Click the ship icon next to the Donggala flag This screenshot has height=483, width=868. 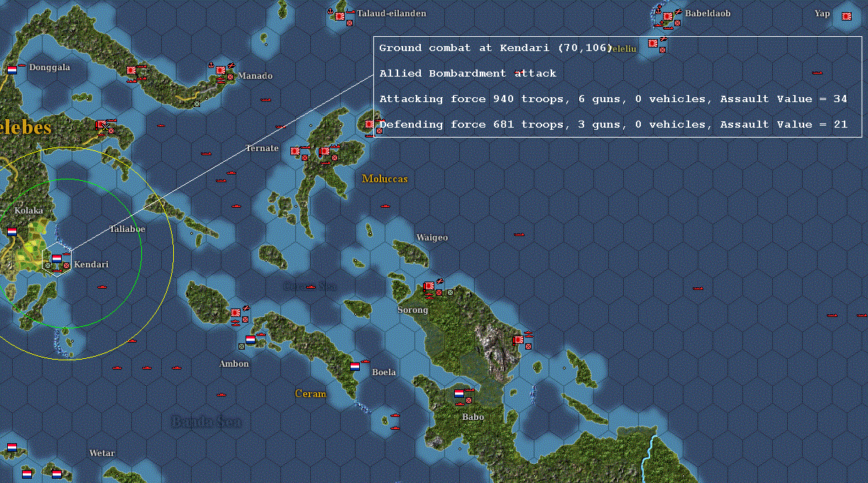21,64
